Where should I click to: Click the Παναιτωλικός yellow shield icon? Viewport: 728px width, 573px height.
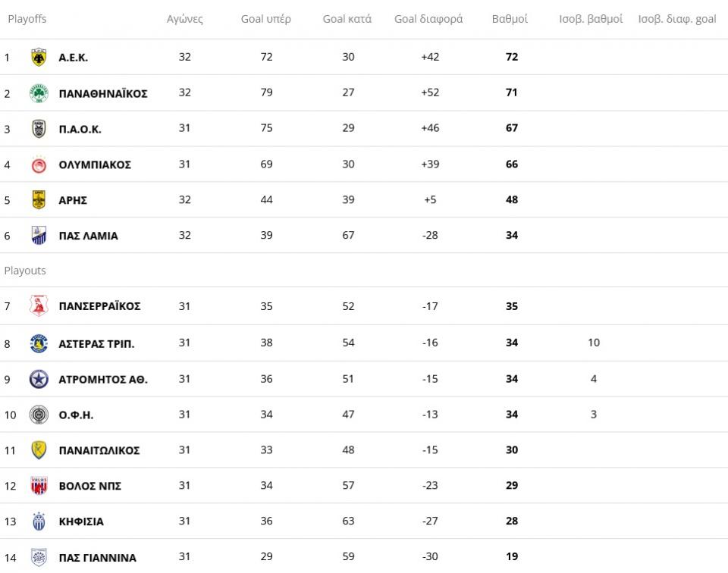(x=39, y=450)
